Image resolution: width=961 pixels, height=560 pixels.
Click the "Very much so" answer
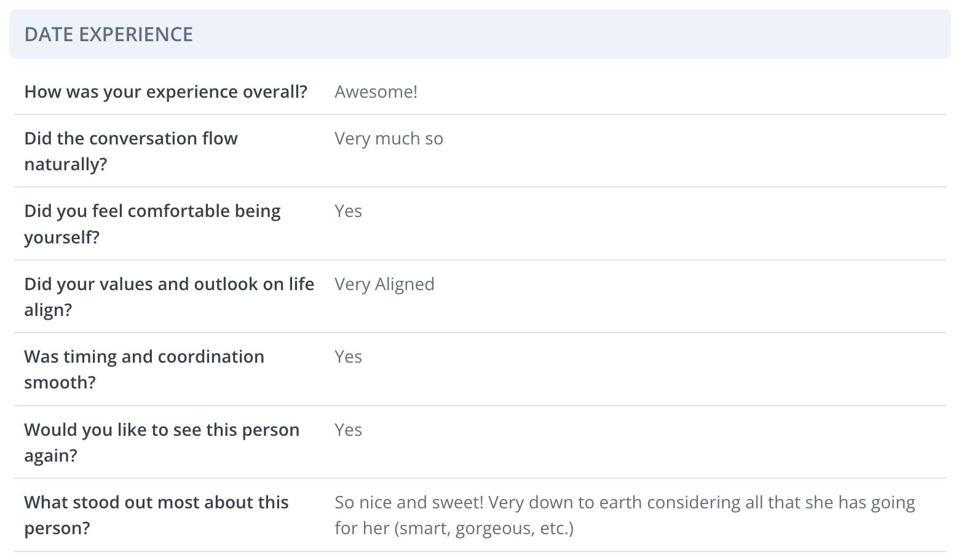pyautogui.click(x=389, y=139)
